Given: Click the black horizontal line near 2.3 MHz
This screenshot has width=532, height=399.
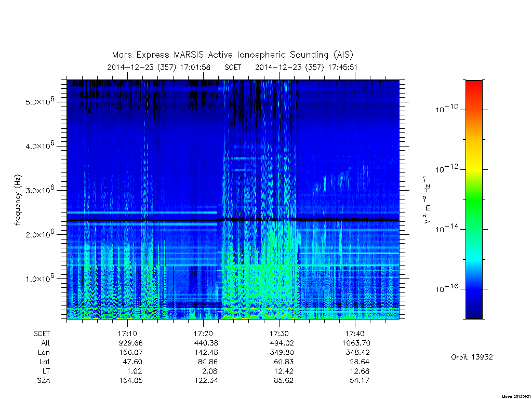Looking at the screenshot, I should 233,220.
